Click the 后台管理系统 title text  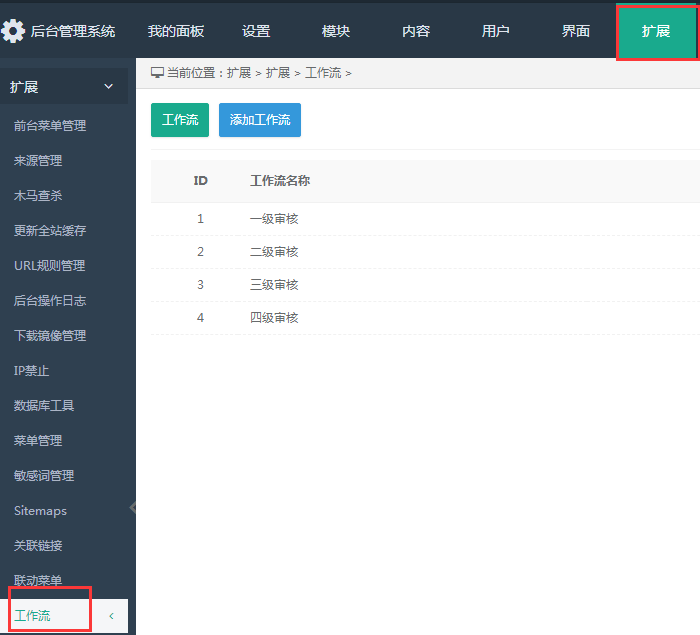73,31
